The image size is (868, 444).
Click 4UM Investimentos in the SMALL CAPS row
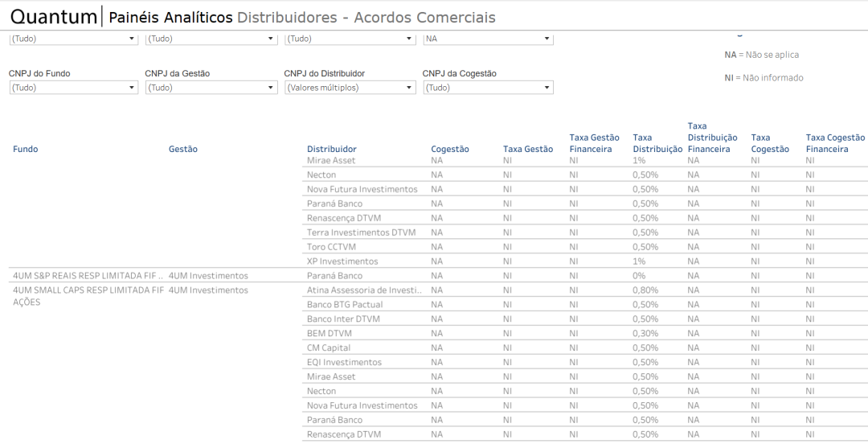point(208,290)
